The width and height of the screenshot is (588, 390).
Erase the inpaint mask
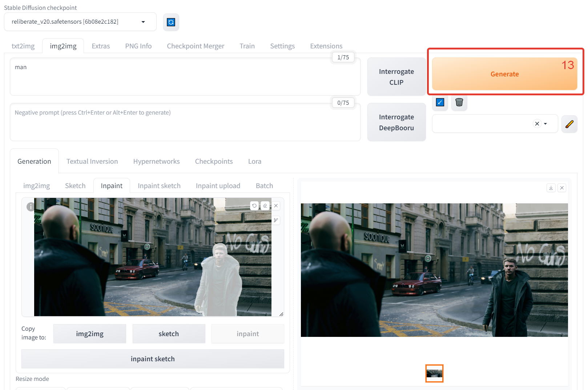[x=265, y=206]
